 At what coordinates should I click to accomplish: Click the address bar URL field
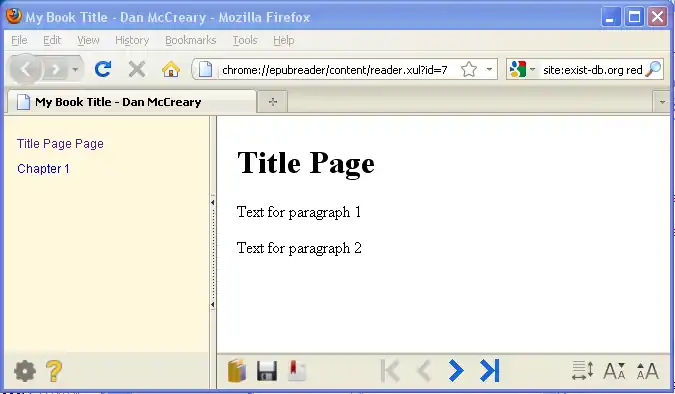(334, 69)
